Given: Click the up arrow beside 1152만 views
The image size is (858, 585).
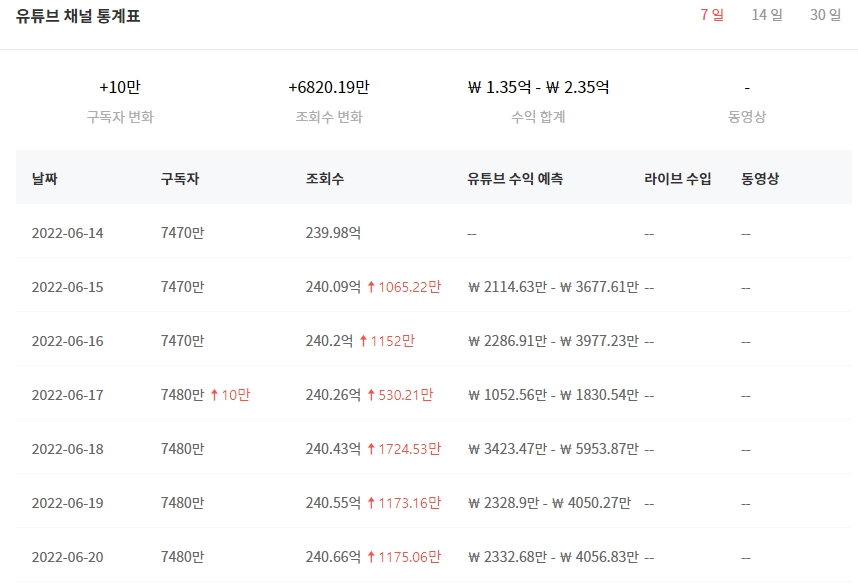Looking at the screenshot, I should [x=363, y=340].
